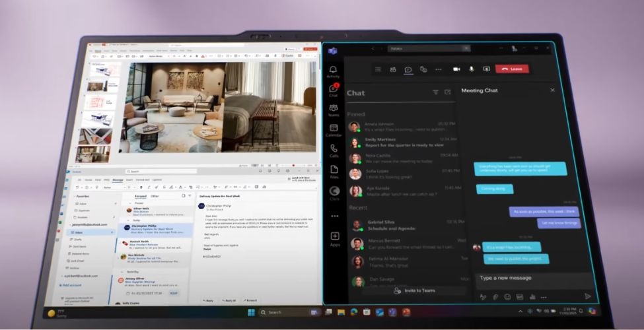Show participants in Teams meeting toolbar
Screen dimensions: 644x330
tap(393, 69)
